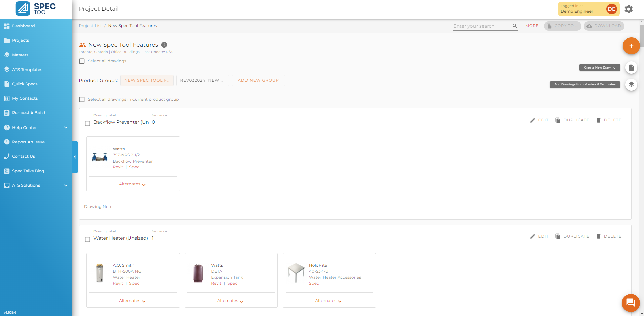Image resolution: width=644 pixels, height=316 pixels.
Task: Check Select all drawings checkbox
Action: click(x=82, y=61)
